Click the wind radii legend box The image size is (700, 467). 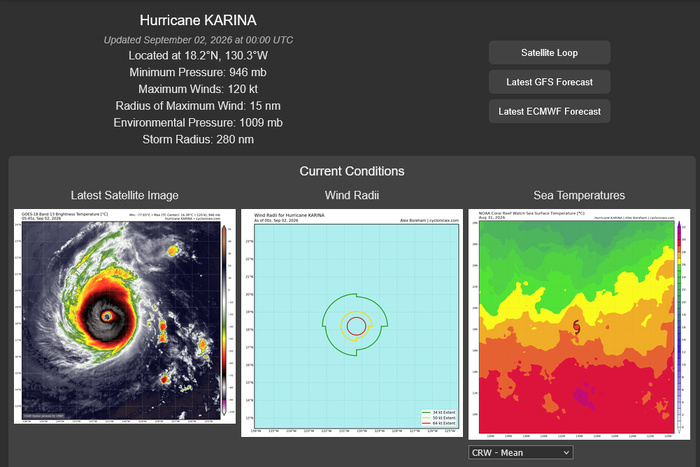[x=439, y=418]
